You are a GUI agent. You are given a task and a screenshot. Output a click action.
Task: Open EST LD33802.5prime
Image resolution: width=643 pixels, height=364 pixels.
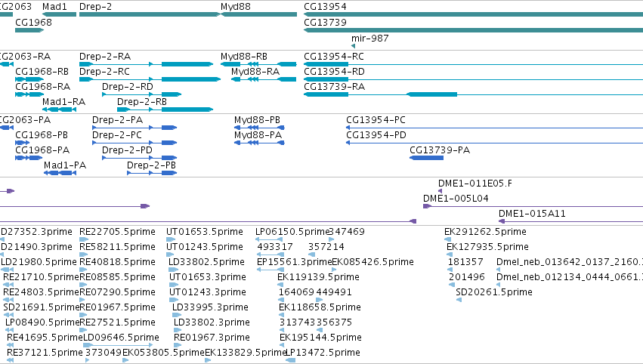(174, 270)
